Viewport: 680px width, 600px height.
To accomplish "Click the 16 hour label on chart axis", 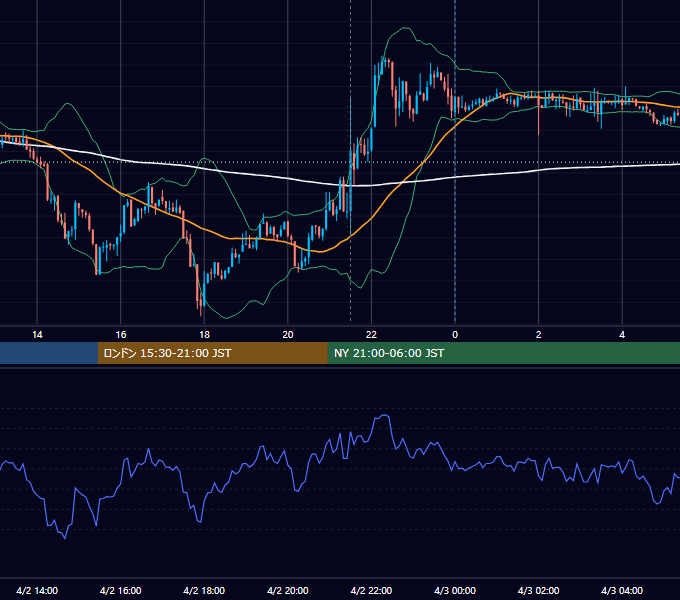I will click(x=121, y=335).
